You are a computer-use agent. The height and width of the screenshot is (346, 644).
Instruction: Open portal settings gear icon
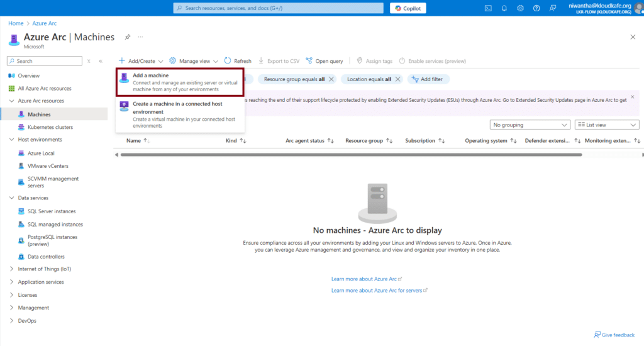(521, 8)
